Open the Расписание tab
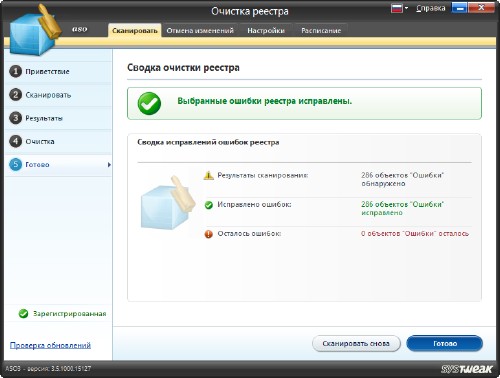The width and height of the screenshot is (500, 378). click(321, 30)
